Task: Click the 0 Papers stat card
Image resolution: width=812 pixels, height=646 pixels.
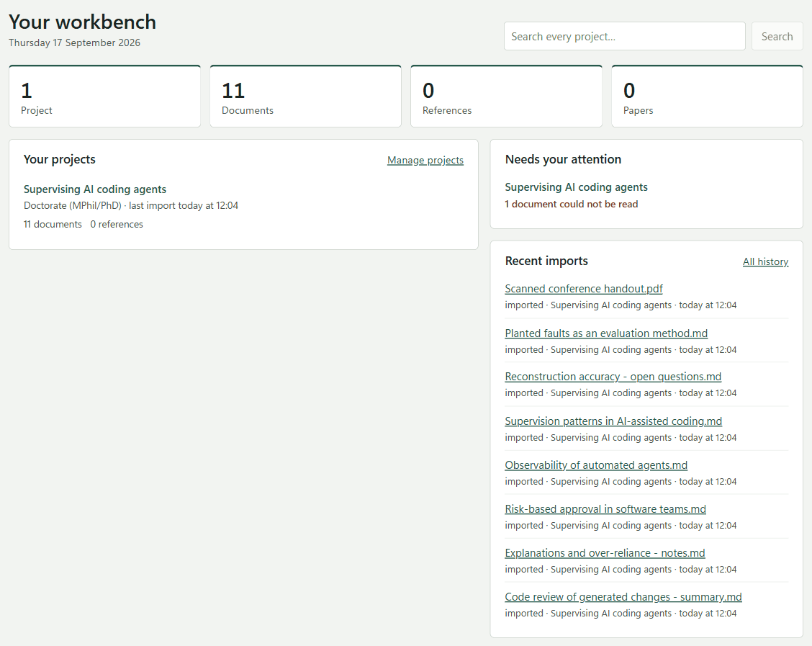Action: (x=708, y=97)
